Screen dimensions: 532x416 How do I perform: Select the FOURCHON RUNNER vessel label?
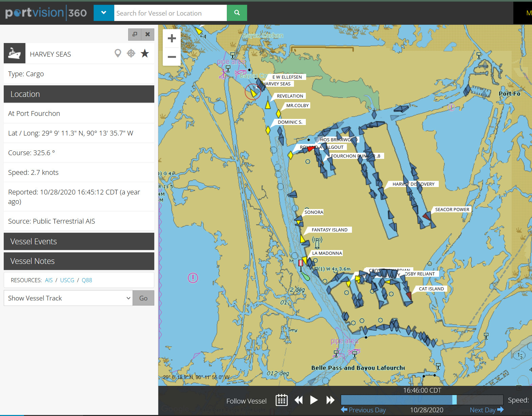[355, 156]
